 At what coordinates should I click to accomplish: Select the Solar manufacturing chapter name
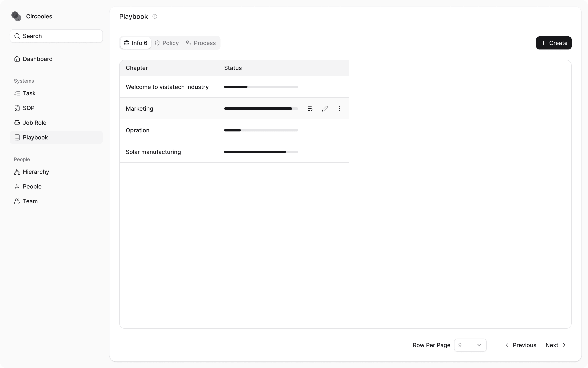pos(153,152)
